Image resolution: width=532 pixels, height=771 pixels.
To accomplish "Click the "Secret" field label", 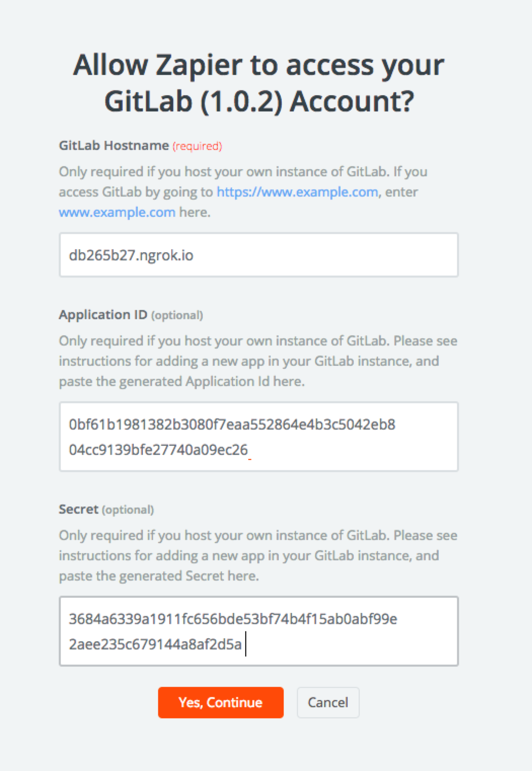I will pyautogui.click(x=78, y=509).
